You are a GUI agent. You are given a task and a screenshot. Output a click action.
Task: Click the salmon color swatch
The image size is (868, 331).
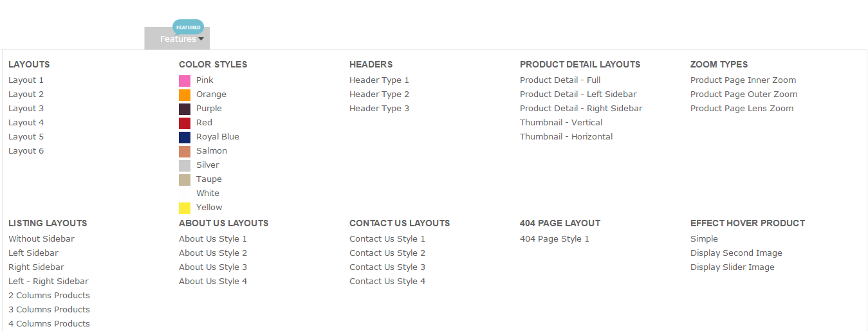click(x=185, y=152)
